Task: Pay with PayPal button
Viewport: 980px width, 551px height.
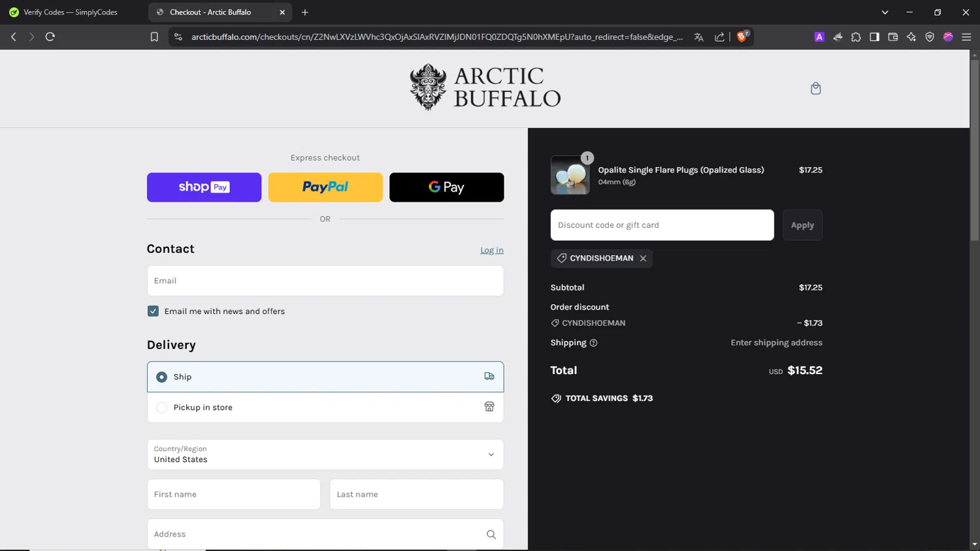Action: tap(325, 187)
